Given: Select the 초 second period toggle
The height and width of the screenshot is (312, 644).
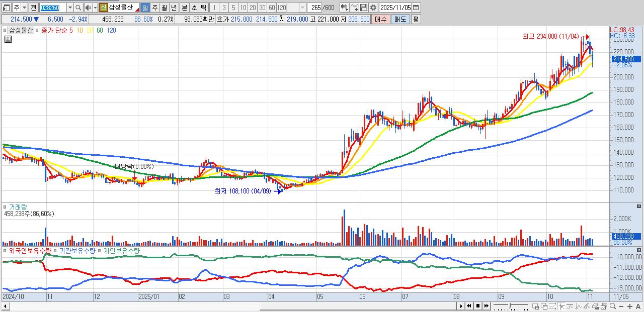Looking at the screenshot, I should click(x=194, y=8).
